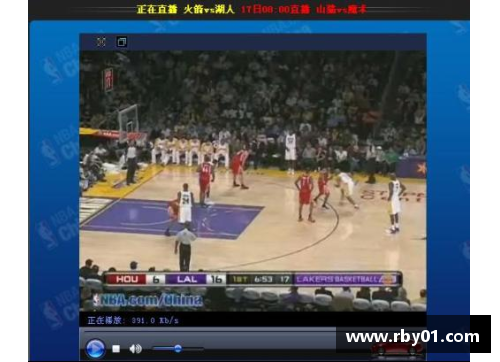Image resolution: width=500 pixels, height=362 pixels.
Task: Click the overlapping-windows icon above the video
Action: [x=122, y=42]
